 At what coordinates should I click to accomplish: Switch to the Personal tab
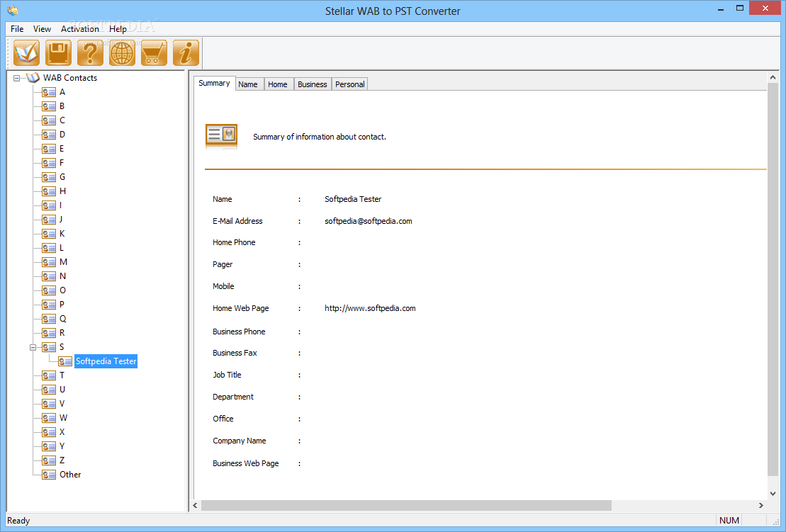point(350,84)
